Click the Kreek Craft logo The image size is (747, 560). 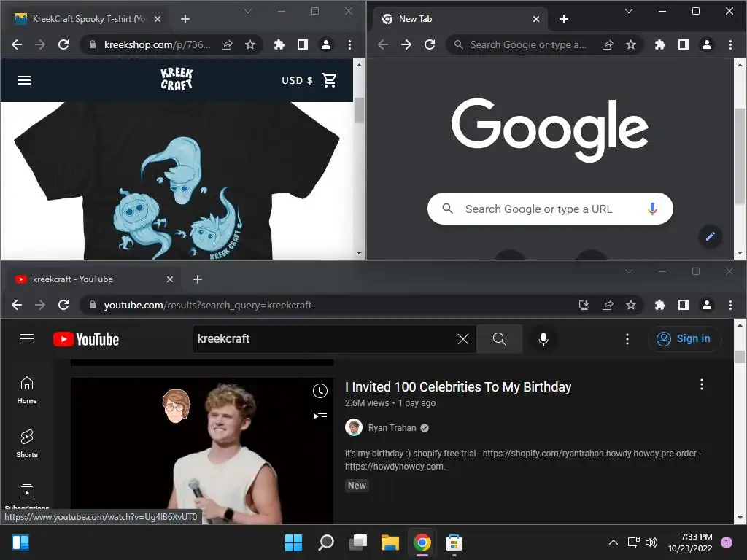(177, 79)
